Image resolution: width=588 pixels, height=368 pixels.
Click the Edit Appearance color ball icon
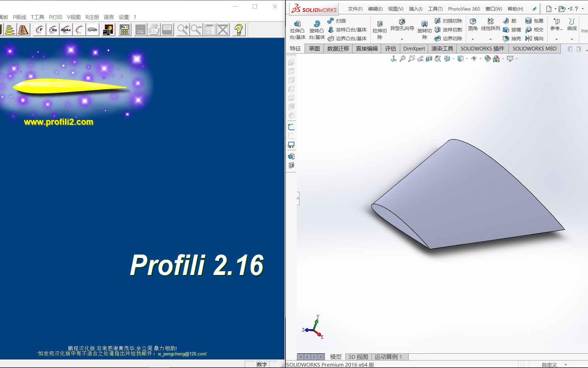488,59
